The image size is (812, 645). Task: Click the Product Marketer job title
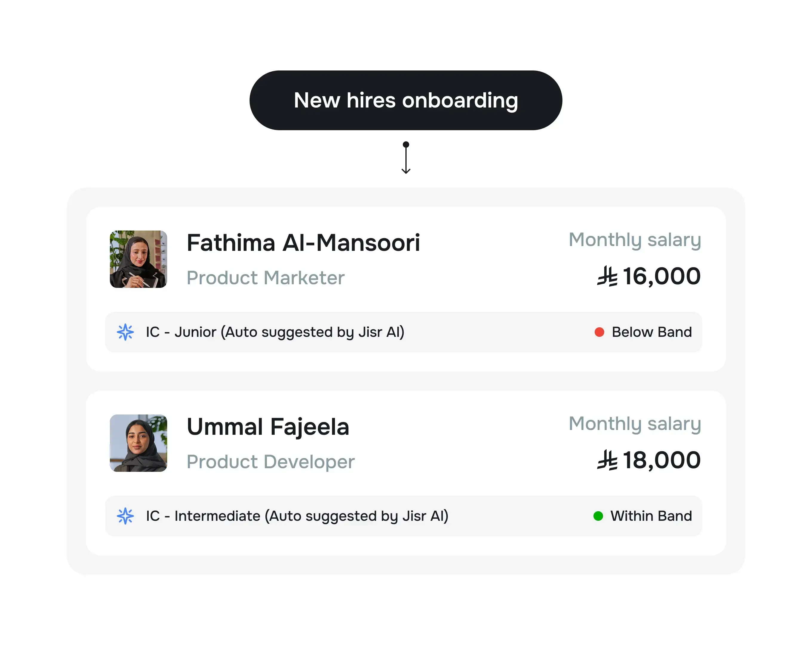tap(265, 278)
